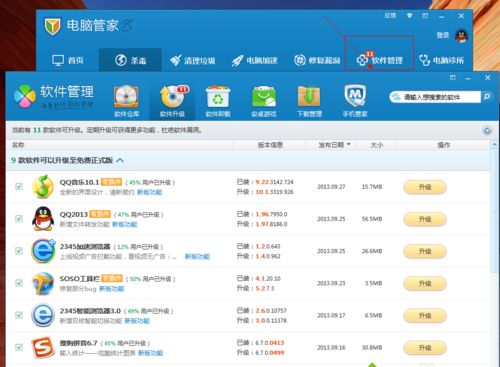Image resolution: width=500 pixels, height=367 pixels.
Task: Open the menu icon in 电脑管家 title bar
Action: click(x=425, y=16)
